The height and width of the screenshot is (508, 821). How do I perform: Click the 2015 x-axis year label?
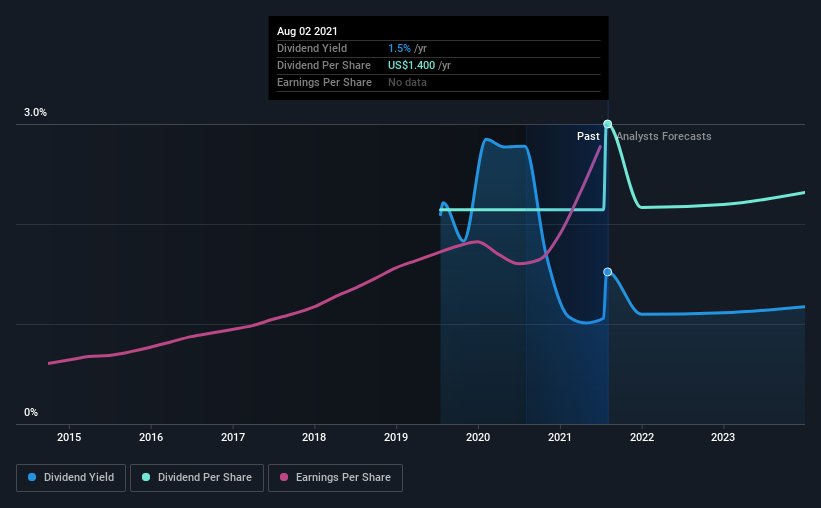coord(69,437)
